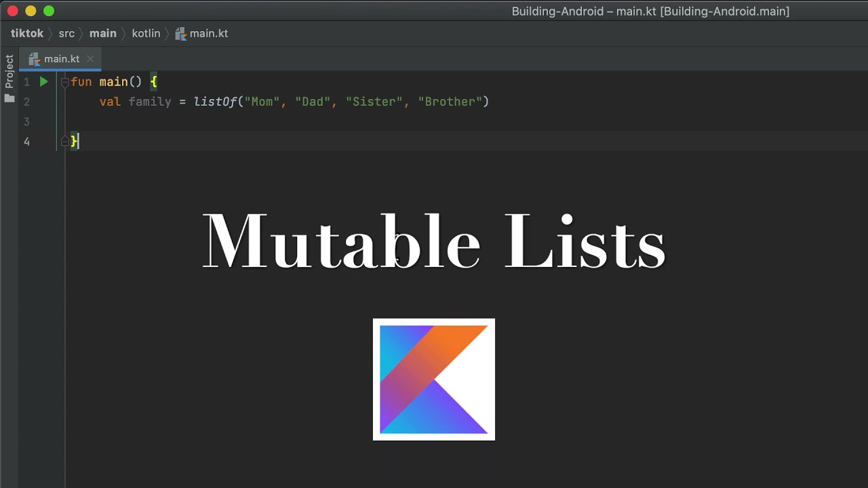
Task: Click the tiktok breadcrumb
Action: (27, 33)
